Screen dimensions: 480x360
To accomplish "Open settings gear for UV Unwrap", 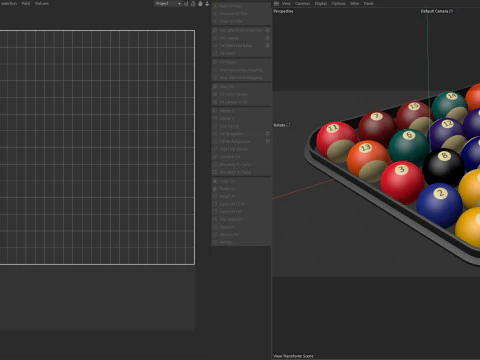I will click(x=267, y=38).
